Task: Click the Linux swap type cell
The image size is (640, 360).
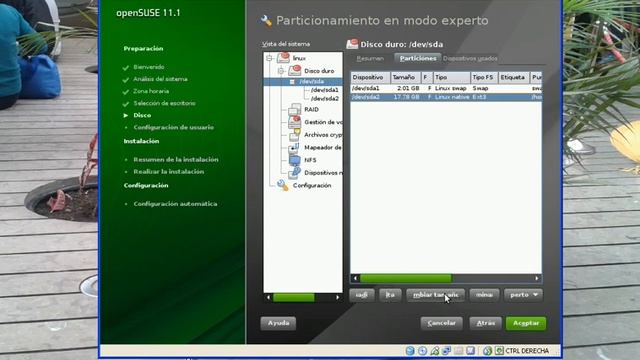Action: tap(451, 88)
